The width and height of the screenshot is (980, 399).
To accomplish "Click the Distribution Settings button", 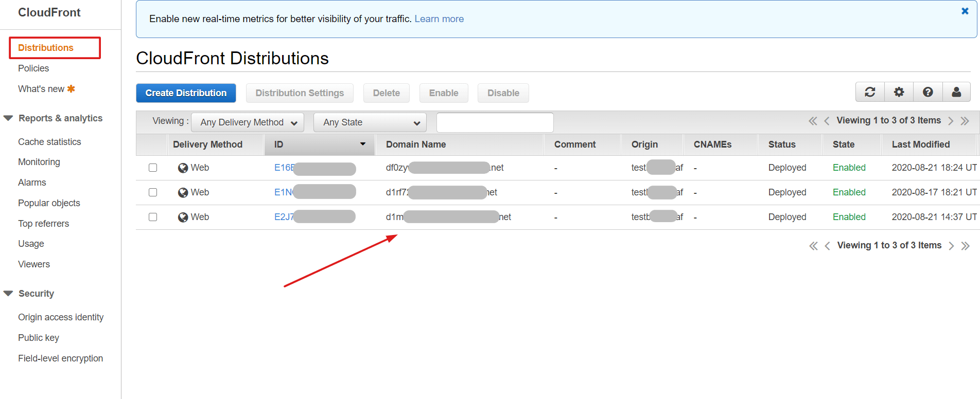I will point(300,93).
